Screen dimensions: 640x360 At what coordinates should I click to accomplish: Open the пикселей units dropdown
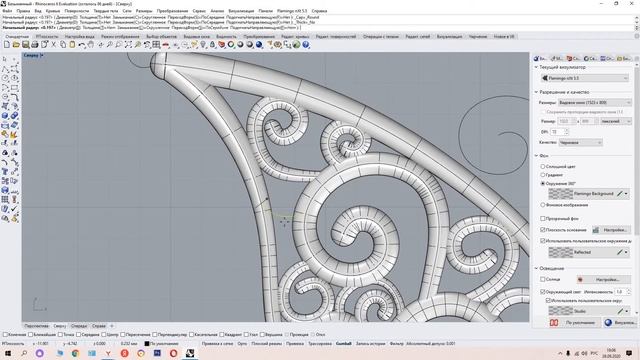[616, 121]
